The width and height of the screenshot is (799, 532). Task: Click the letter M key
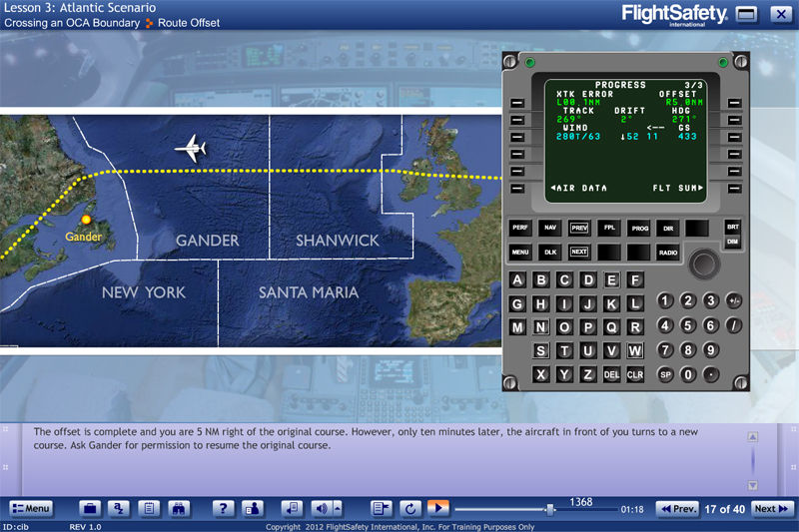[x=517, y=327]
